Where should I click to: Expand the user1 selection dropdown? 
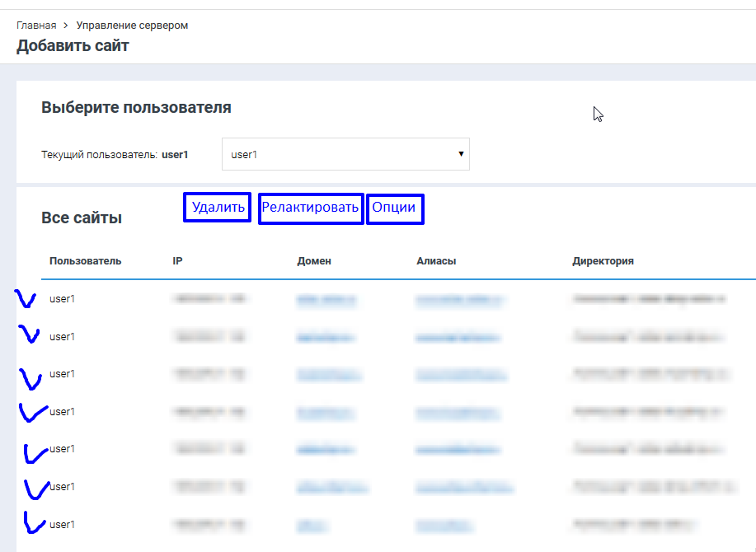(x=345, y=154)
